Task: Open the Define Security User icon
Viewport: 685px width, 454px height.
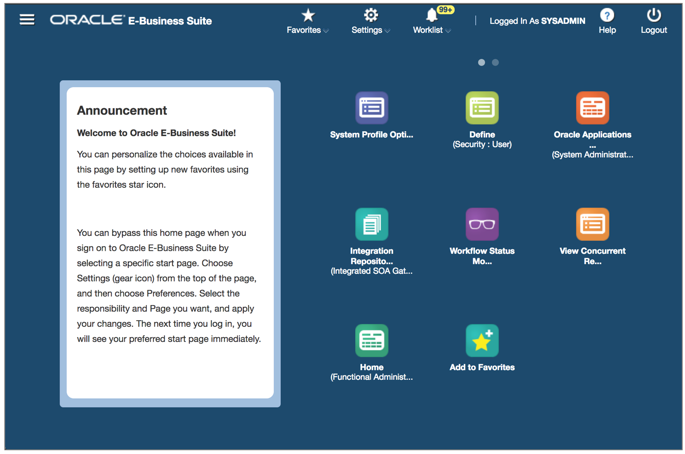Action: [482, 108]
